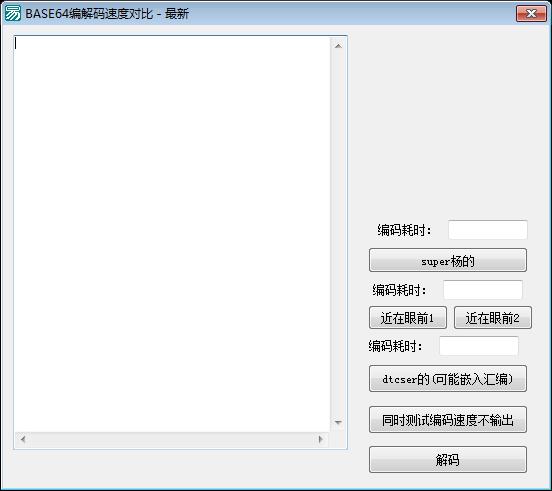Start the dtcser的(可能嵌入汇编) test

pyautogui.click(x=448, y=379)
